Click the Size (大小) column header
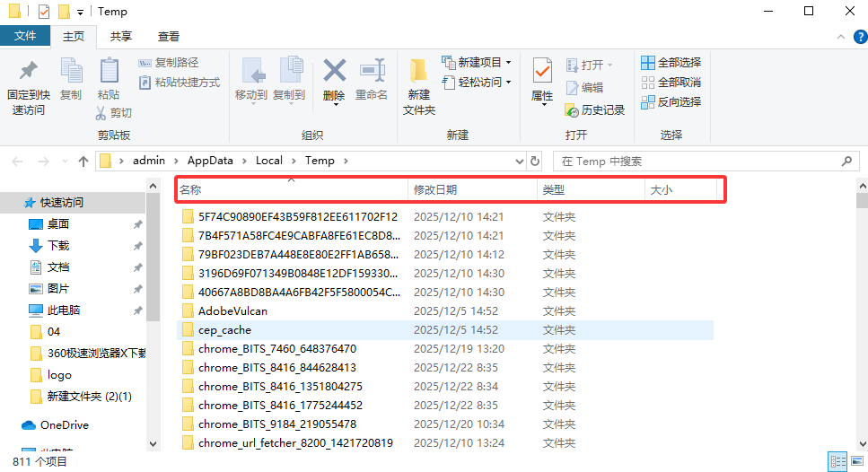Image resolution: width=868 pixels, height=472 pixels. [x=681, y=190]
